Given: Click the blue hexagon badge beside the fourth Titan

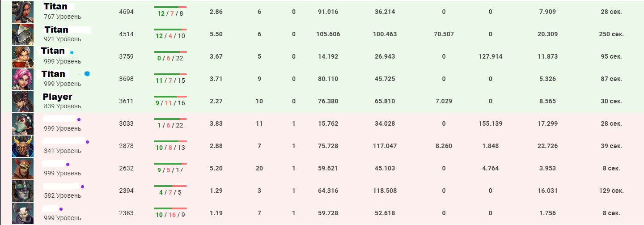Looking at the screenshot, I should click(87, 74).
